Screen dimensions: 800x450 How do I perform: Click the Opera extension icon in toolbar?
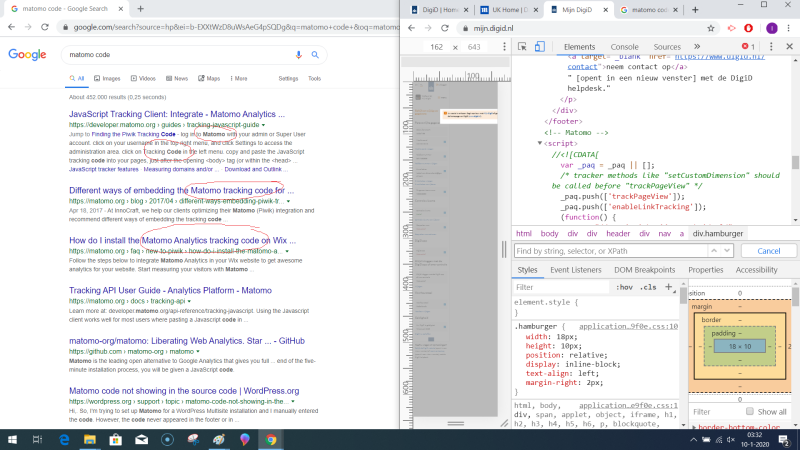tap(746, 29)
